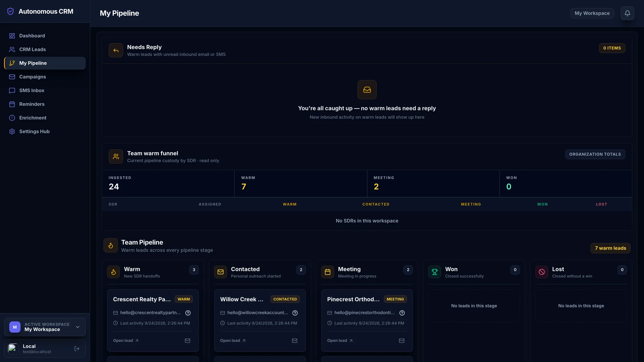Click the Pinecrest Orthod... card title
Viewport: 644px width, 362px height.
[353, 299]
